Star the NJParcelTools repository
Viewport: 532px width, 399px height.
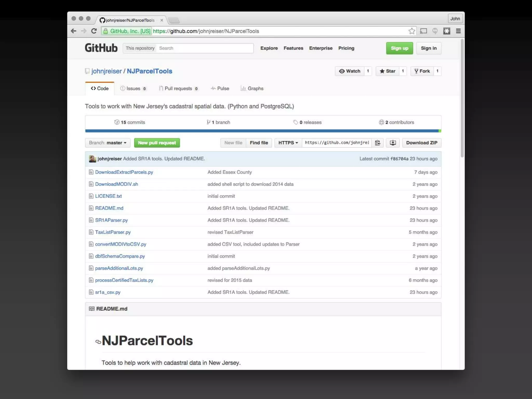point(387,71)
